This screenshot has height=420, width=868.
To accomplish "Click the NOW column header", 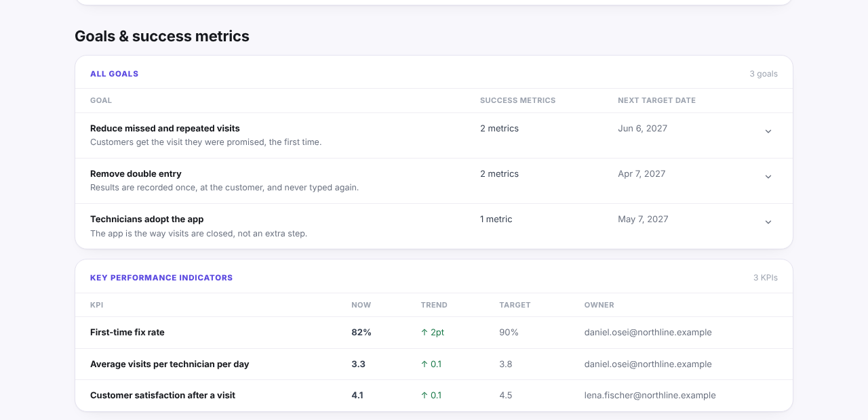I will tap(361, 305).
